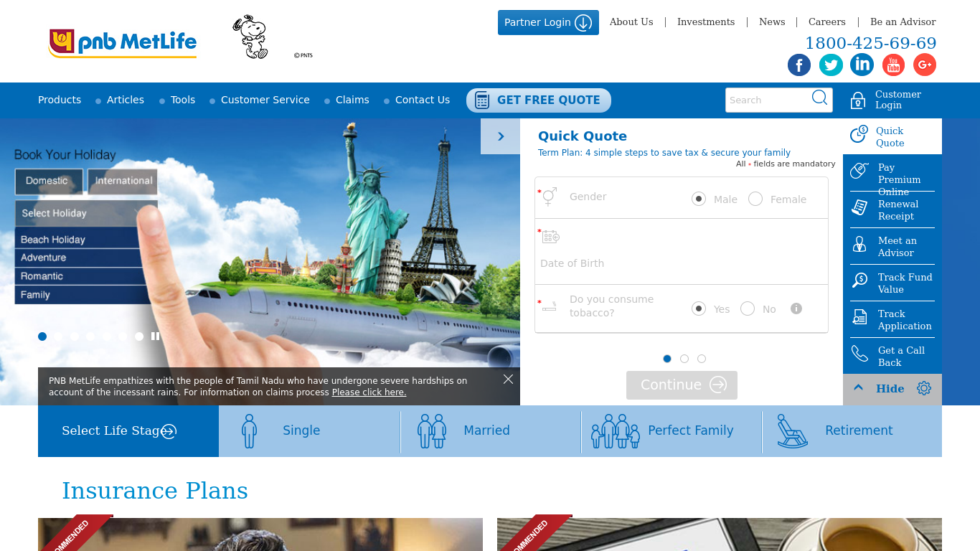
Task: Expand Select Life Stage arrow
Action: point(169,431)
